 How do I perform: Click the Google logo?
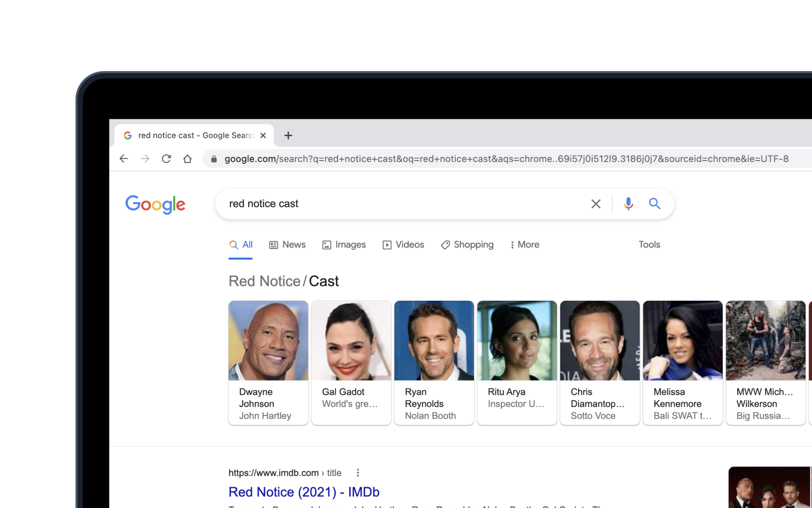155,204
